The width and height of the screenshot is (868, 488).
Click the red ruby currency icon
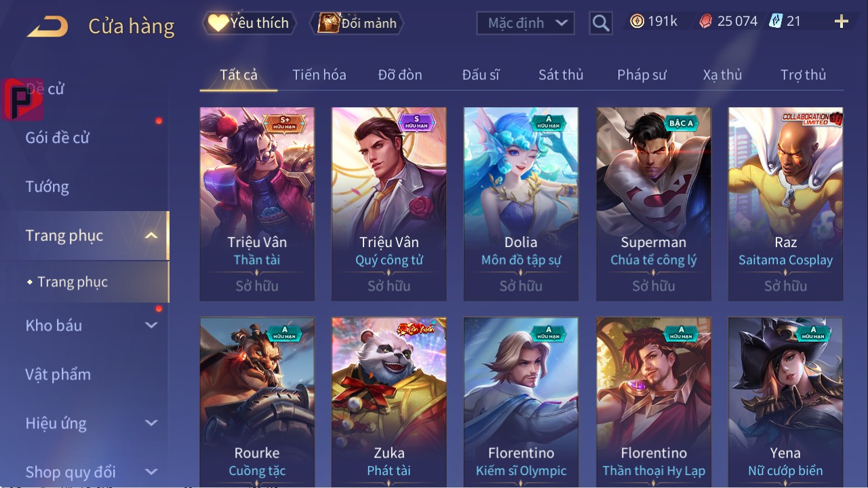(x=706, y=22)
